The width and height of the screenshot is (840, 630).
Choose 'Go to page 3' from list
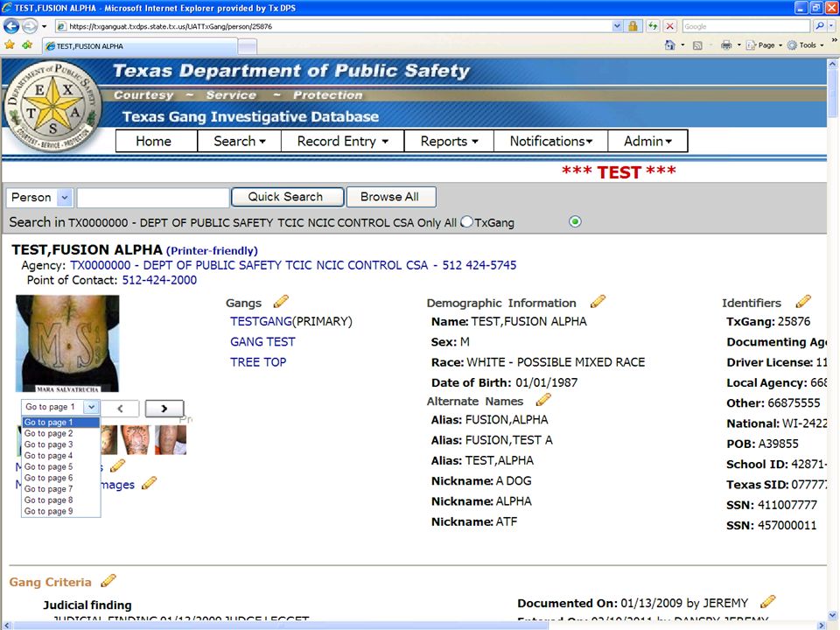click(60, 444)
